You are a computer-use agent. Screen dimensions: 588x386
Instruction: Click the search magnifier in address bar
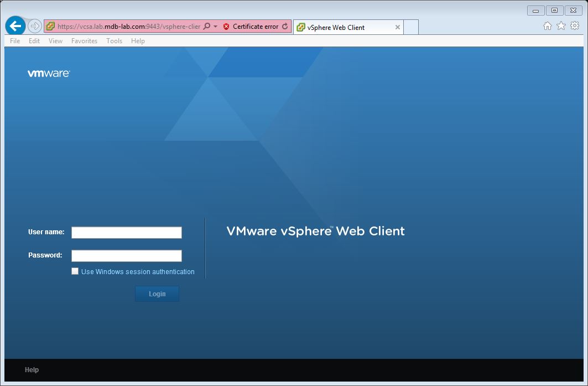tap(207, 27)
